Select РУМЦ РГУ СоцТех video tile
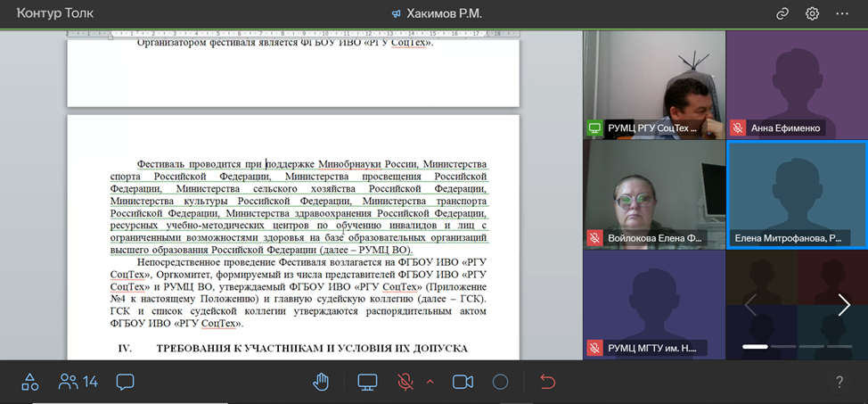This screenshot has width=868, height=404. (654, 84)
